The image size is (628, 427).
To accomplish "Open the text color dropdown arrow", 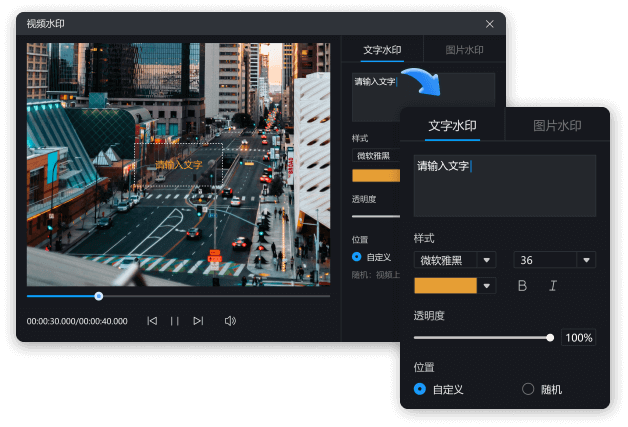I will pyautogui.click(x=487, y=286).
